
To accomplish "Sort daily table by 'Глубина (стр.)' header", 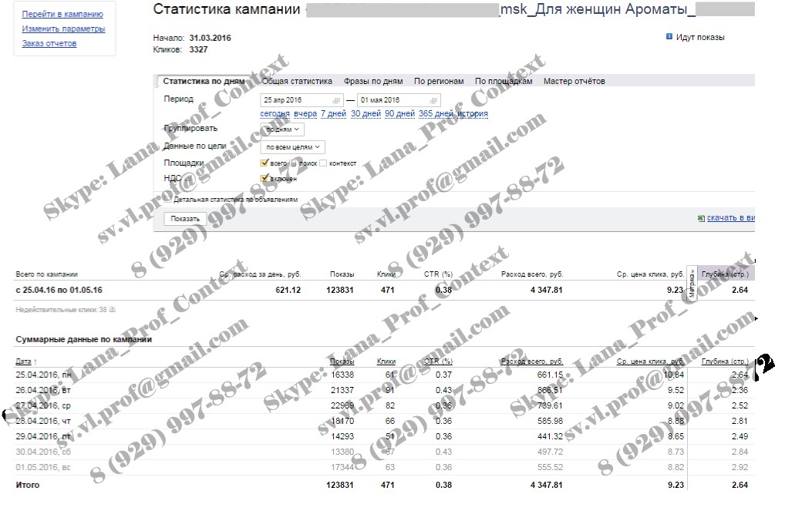I will click(x=725, y=361).
